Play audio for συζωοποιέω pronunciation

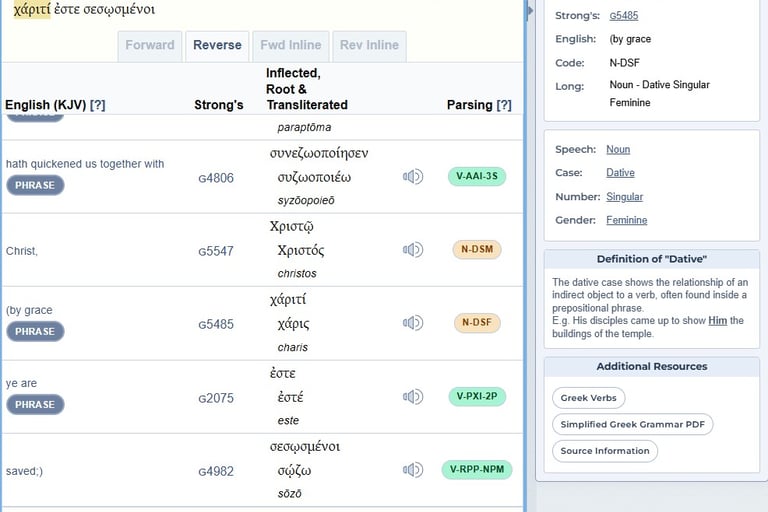[412, 177]
